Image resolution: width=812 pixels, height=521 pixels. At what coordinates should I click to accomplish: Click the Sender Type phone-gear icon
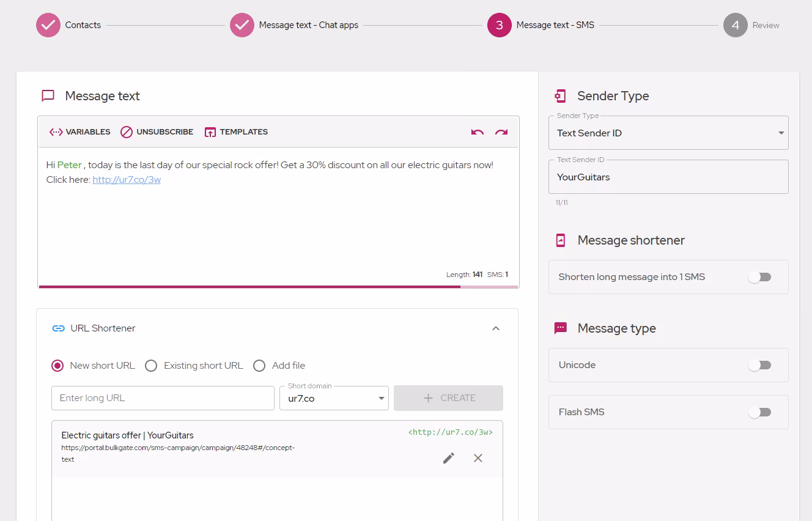coord(560,96)
